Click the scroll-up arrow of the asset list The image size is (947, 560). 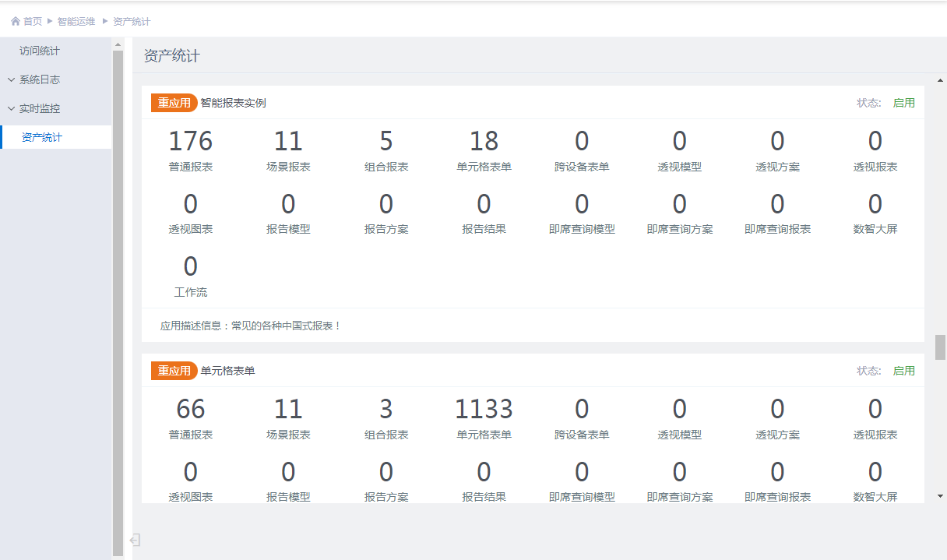pyautogui.click(x=940, y=80)
